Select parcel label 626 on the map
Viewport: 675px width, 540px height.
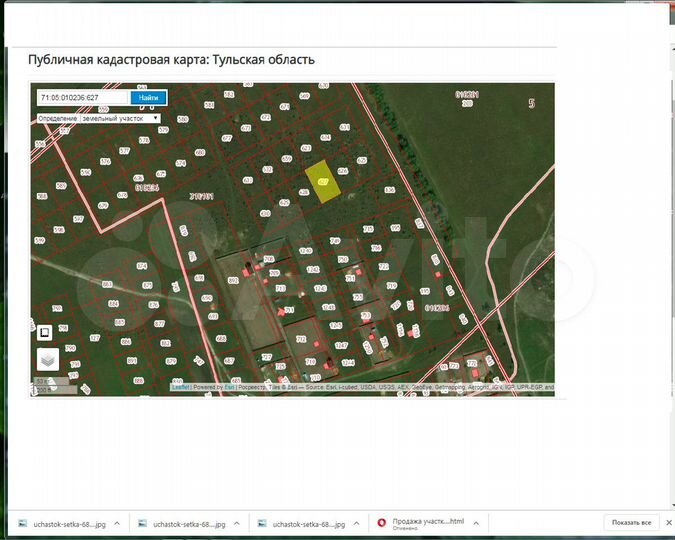[343, 171]
